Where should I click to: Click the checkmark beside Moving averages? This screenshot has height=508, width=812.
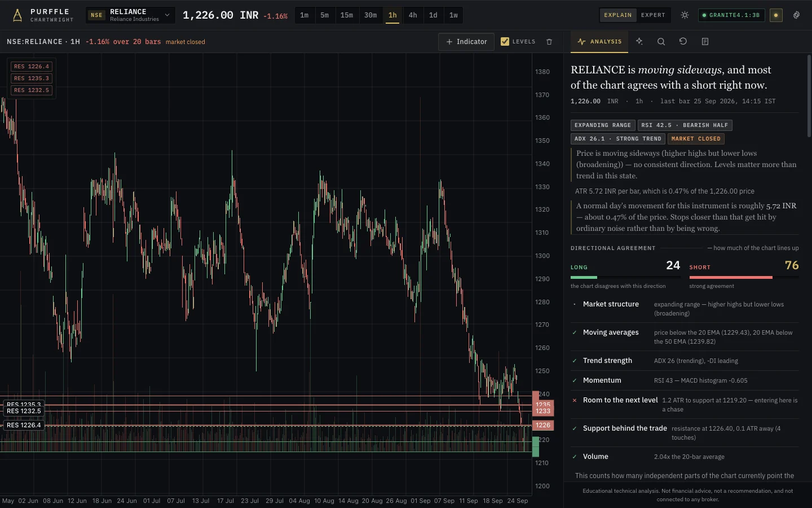(575, 332)
